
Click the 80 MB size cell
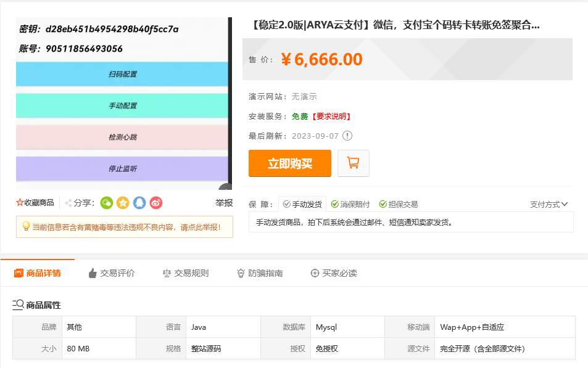(x=99, y=348)
